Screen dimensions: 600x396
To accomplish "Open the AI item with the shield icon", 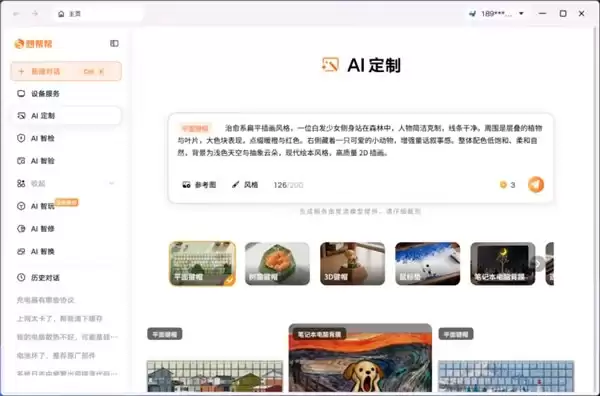I will click(66, 138).
